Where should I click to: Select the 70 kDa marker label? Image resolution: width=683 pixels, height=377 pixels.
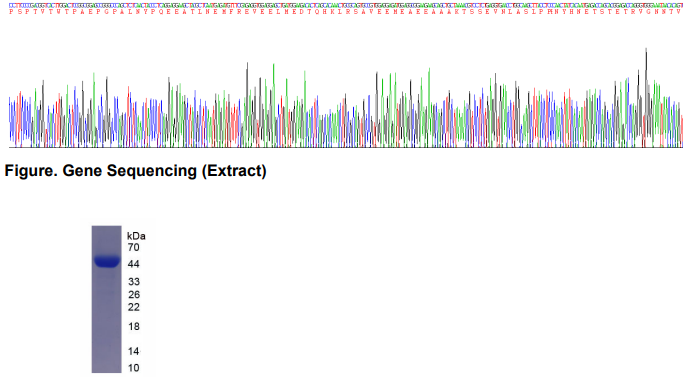coord(134,248)
